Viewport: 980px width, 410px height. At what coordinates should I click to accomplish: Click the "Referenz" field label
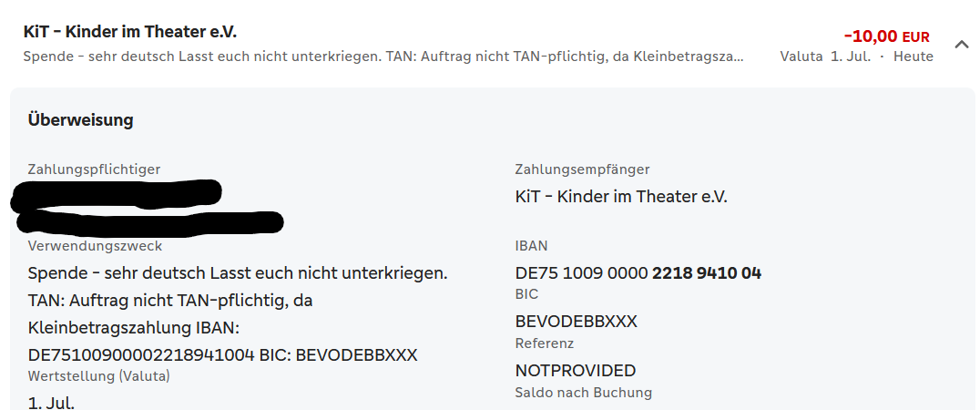[x=545, y=343]
